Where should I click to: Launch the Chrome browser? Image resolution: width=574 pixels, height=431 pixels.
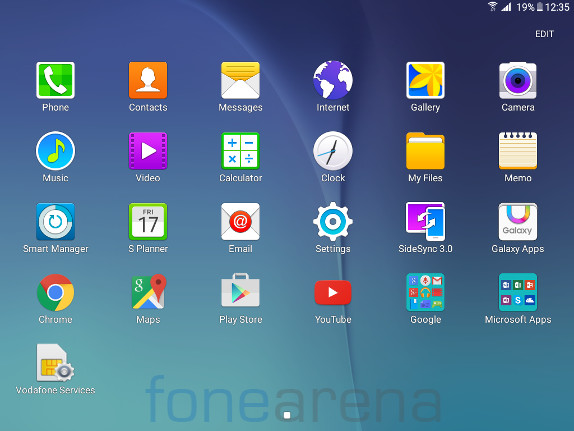(x=55, y=292)
